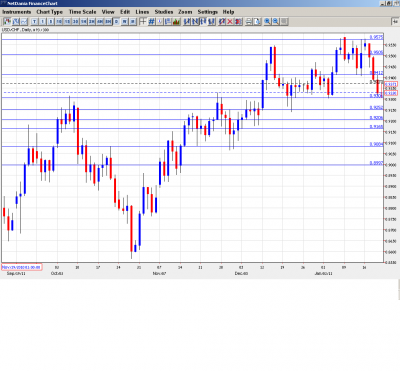
Task: Switch to the Weekly 'W' timeframe
Action: click(124, 22)
